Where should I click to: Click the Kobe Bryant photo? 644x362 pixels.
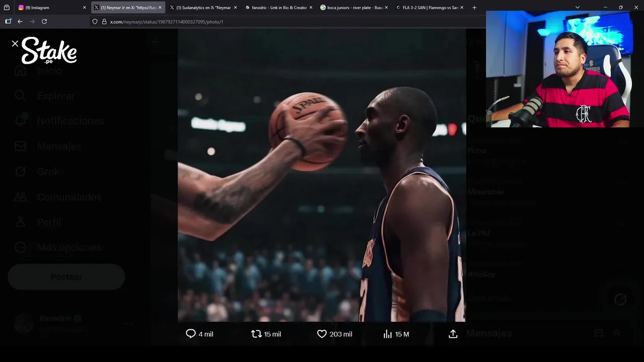(322, 175)
